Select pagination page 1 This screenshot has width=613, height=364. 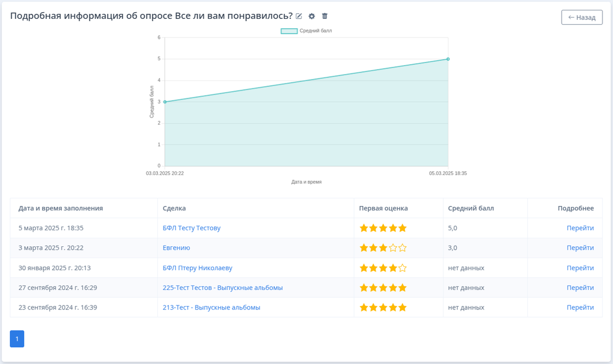click(17, 339)
